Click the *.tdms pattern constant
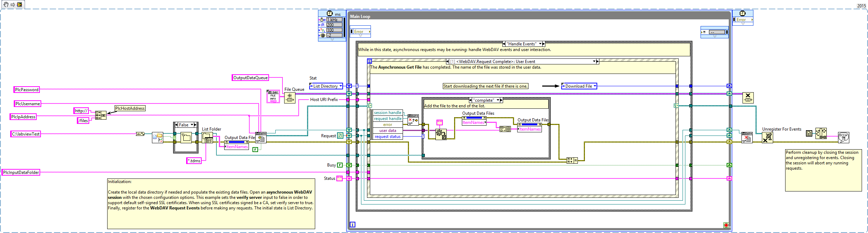 pos(194,161)
